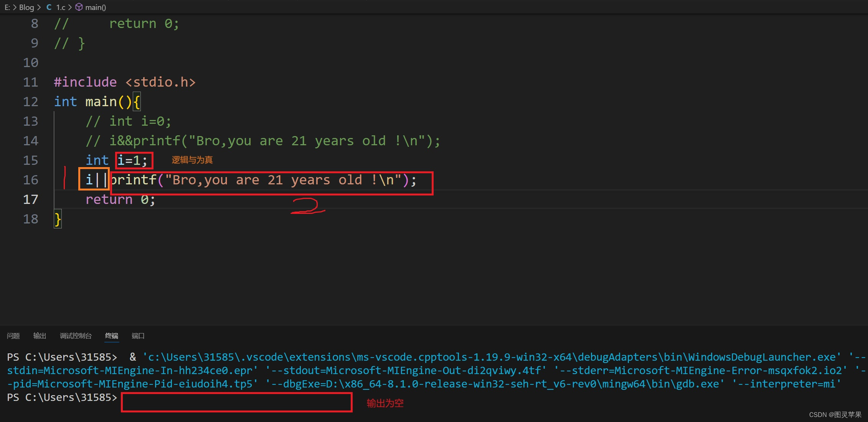The image size is (868, 422).
Task: Click the WindowsDebugLauncher.exe path in terminal
Action: tap(762, 357)
